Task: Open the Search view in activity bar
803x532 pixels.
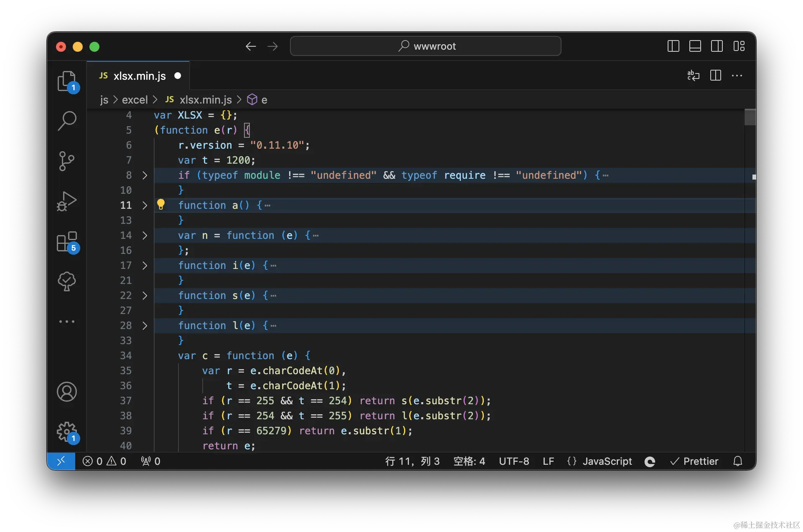Action: coord(67,121)
